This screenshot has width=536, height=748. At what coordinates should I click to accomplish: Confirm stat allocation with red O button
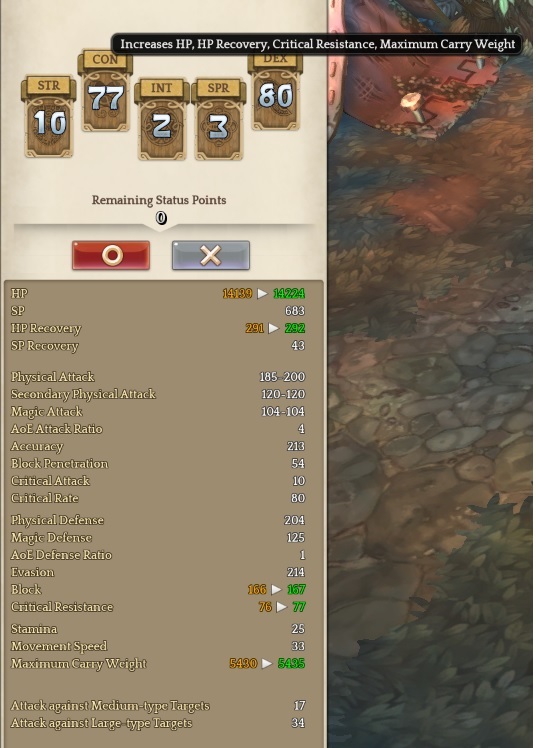point(111,255)
